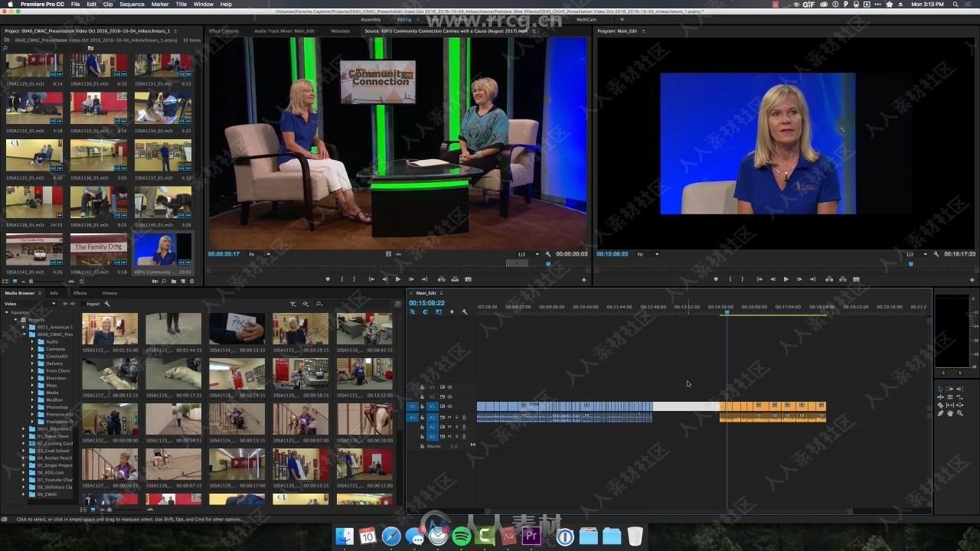980x551 pixels.
Task: Select the Ripple Edit tool
Action: 940,397
